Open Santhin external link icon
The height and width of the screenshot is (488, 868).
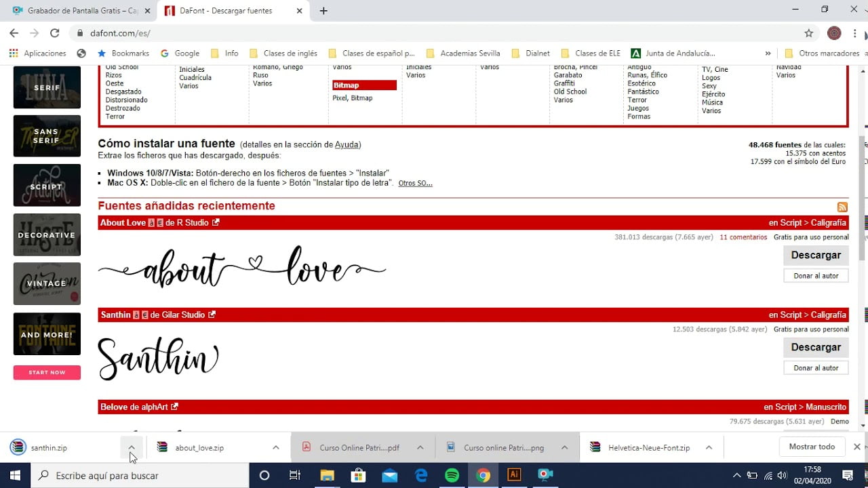pyautogui.click(x=212, y=314)
